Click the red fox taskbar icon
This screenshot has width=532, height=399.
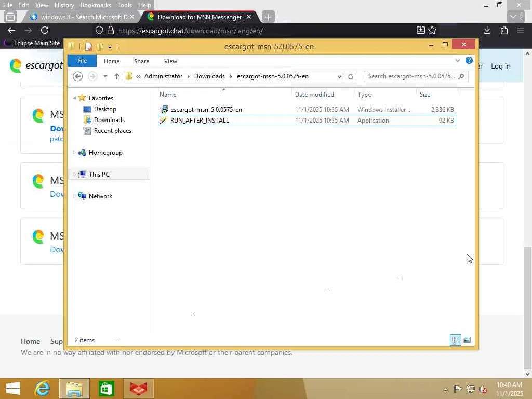tap(139, 389)
